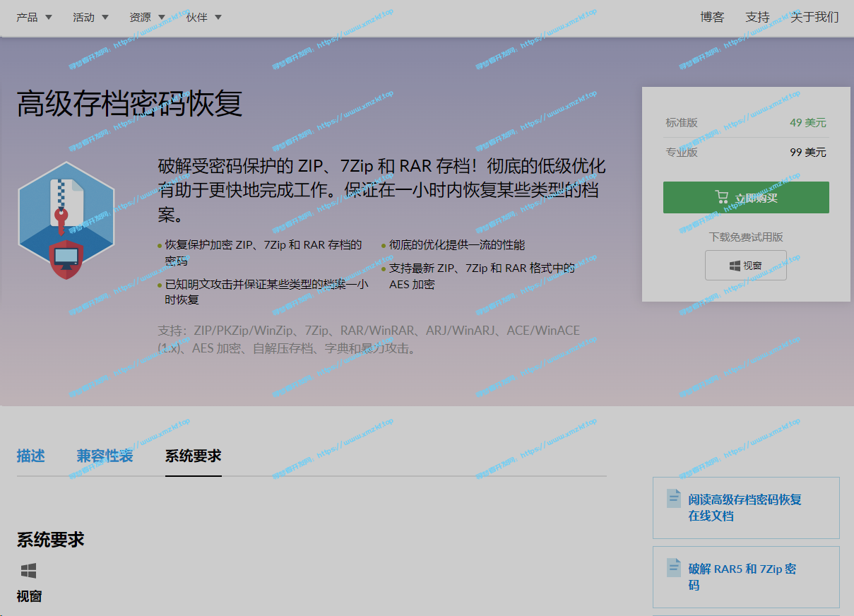Open the 支持 link
Image resolution: width=854 pixels, height=616 pixels.
tap(757, 17)
